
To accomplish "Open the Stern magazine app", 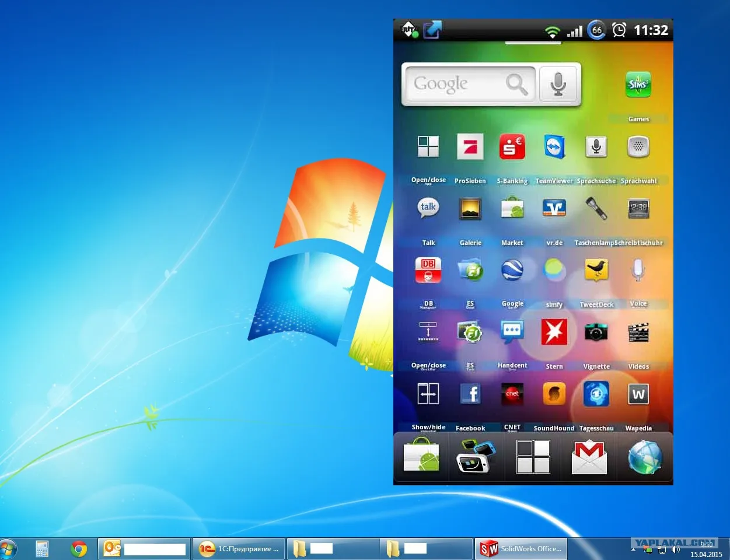I will click(554, 332).
